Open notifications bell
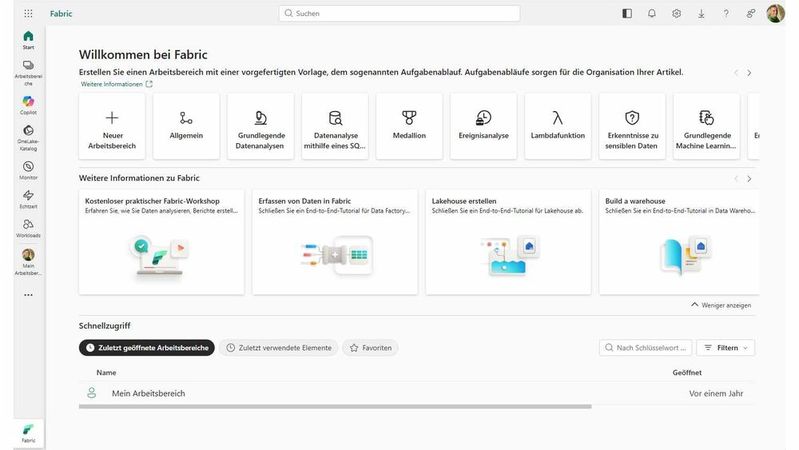The image size is (799, 450). point(652,14)
